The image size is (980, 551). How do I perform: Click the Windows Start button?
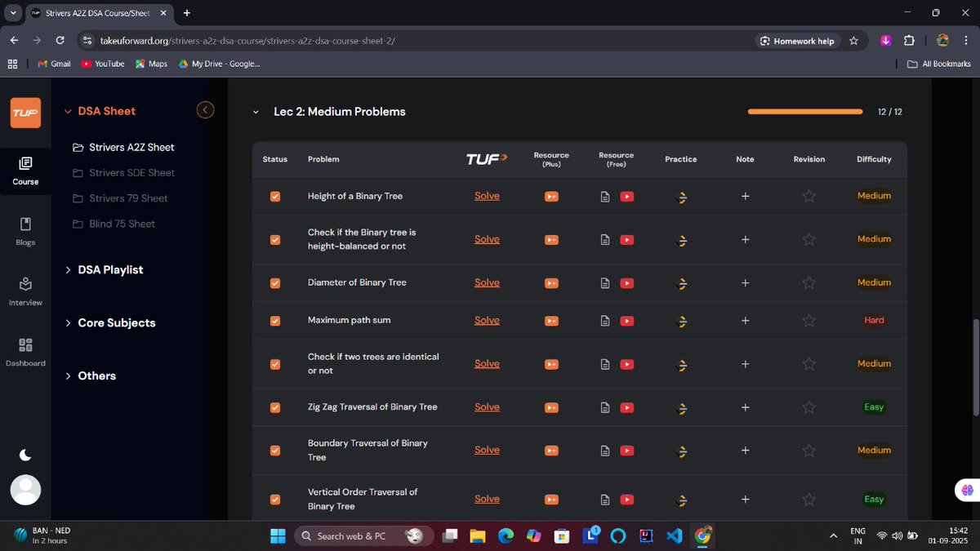click(x=278, y=535)
